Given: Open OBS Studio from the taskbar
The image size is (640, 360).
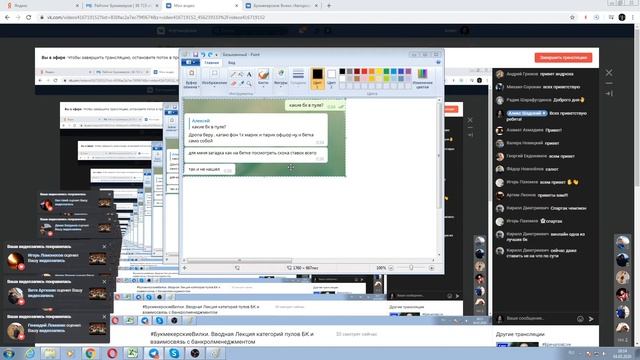Looking at the screenshot, I should 195,353.
